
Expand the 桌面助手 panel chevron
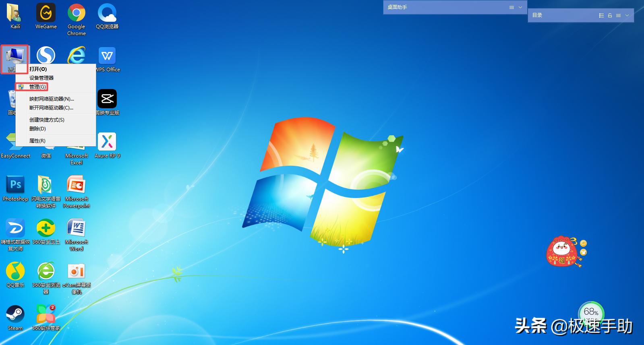pos(520,7)
